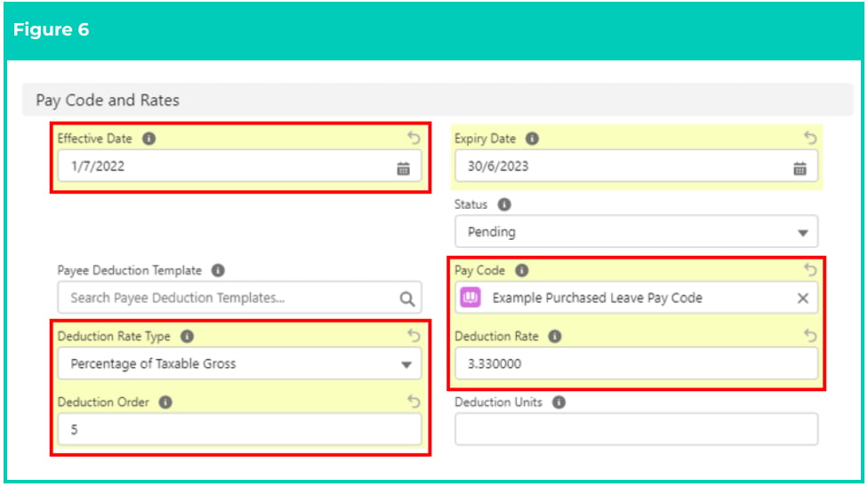This screenshot has width=868, height=487.
Task: Open the Status dropdown showing Pending
Action: pyautogui.click(x=636, y=231)
